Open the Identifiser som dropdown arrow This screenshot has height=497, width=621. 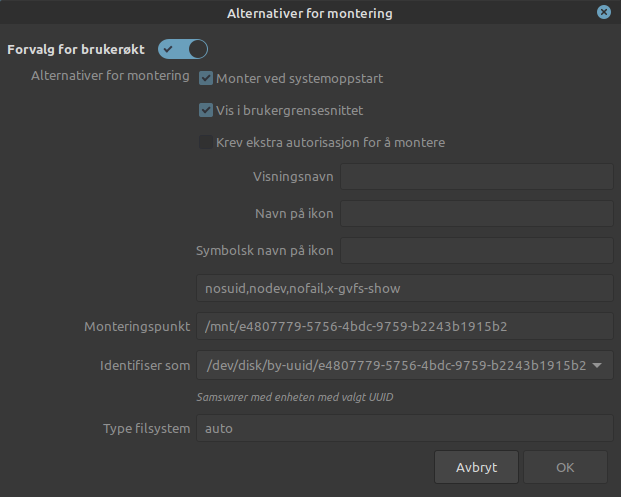(x=597, y=365)
